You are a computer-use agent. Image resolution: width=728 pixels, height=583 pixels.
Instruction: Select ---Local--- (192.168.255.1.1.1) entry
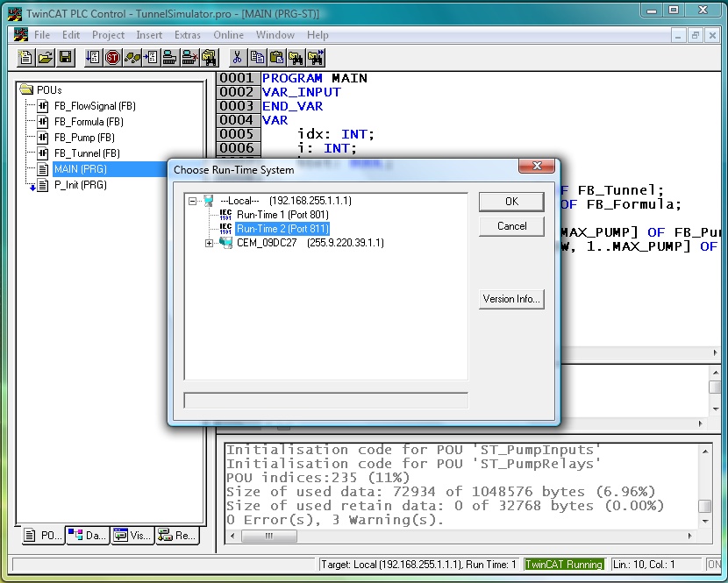pos(286,201)
